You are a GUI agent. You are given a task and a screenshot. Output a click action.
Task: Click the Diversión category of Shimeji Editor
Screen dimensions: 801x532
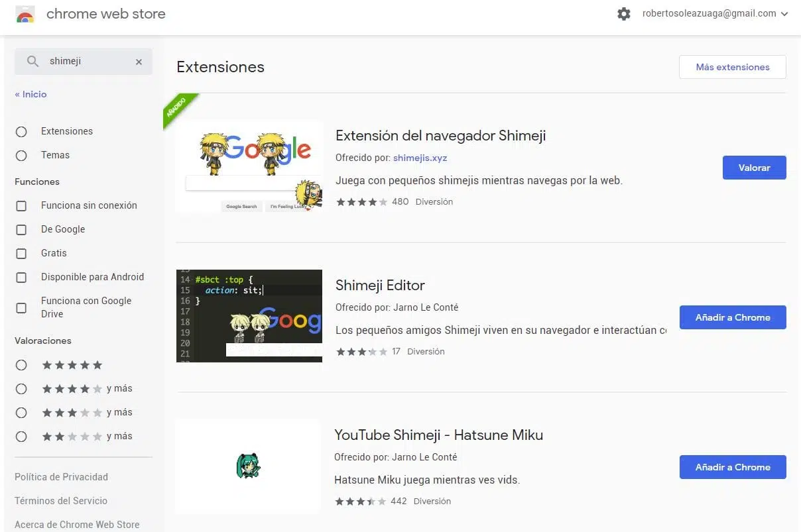pos(426,351)
